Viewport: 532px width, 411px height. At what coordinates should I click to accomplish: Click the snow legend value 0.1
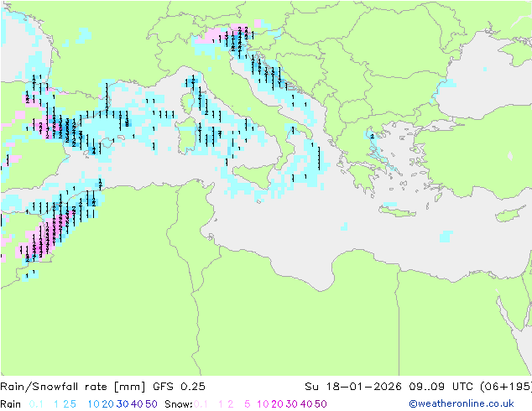point(201,404)
